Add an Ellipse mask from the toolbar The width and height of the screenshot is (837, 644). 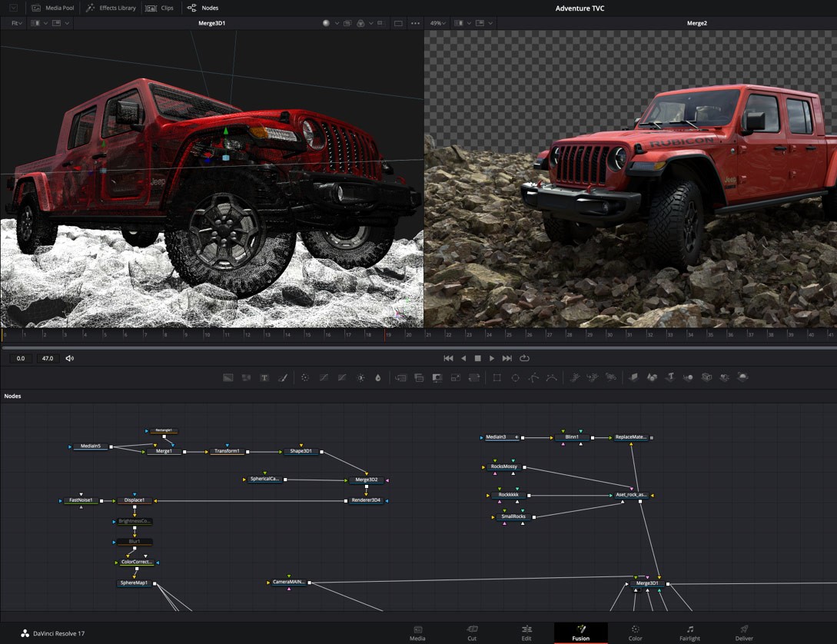(515, 378)
